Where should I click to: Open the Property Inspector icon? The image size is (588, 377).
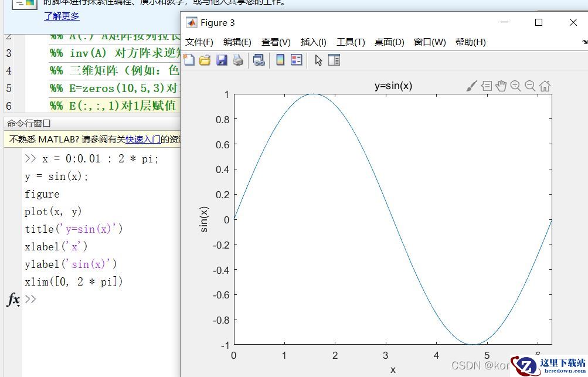(x=334, y=60)
